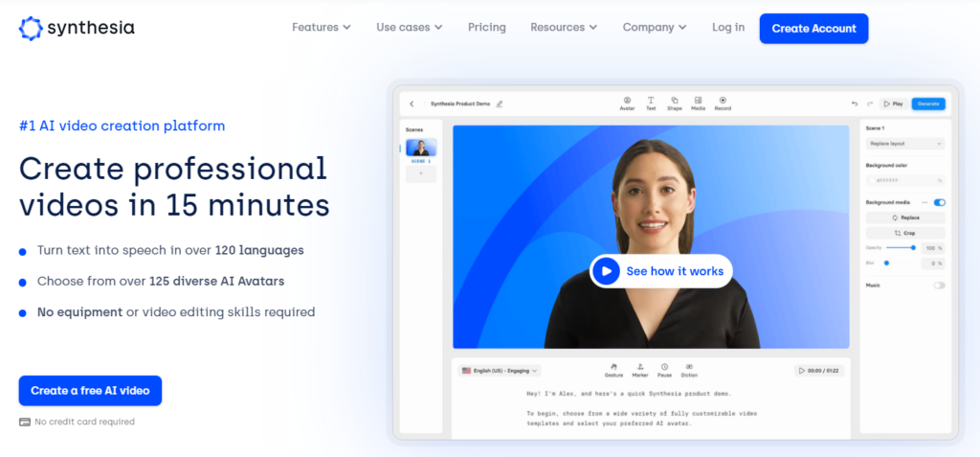980x457 pixels.
Task: Play the script audio at 00:00 / 01:22
Action: click(x=819, y=371)
